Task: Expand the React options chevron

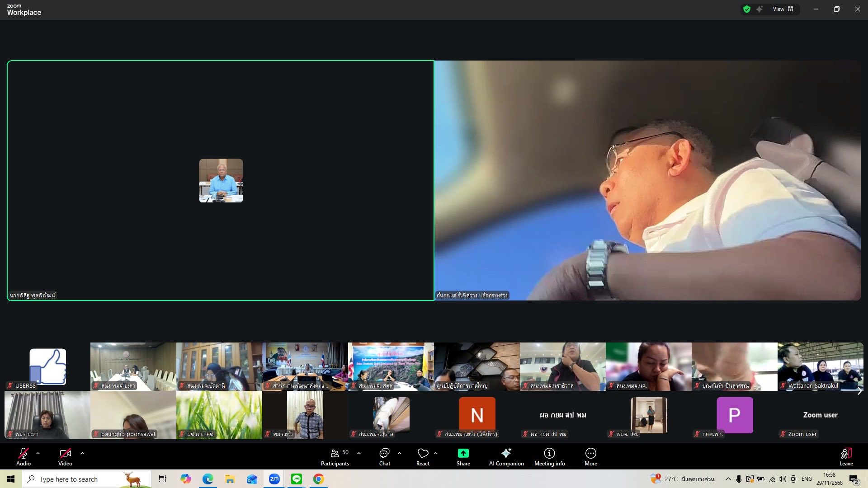Action: tap(436, 453)
